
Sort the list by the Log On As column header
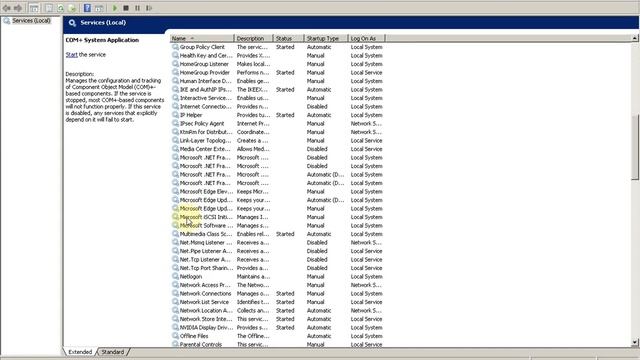click(367, 38)
